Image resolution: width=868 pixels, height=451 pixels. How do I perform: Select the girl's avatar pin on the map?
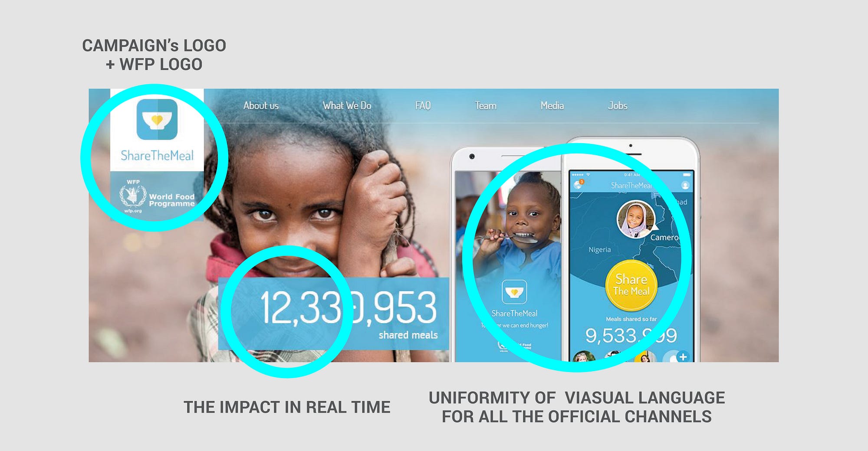pos(636,219)
